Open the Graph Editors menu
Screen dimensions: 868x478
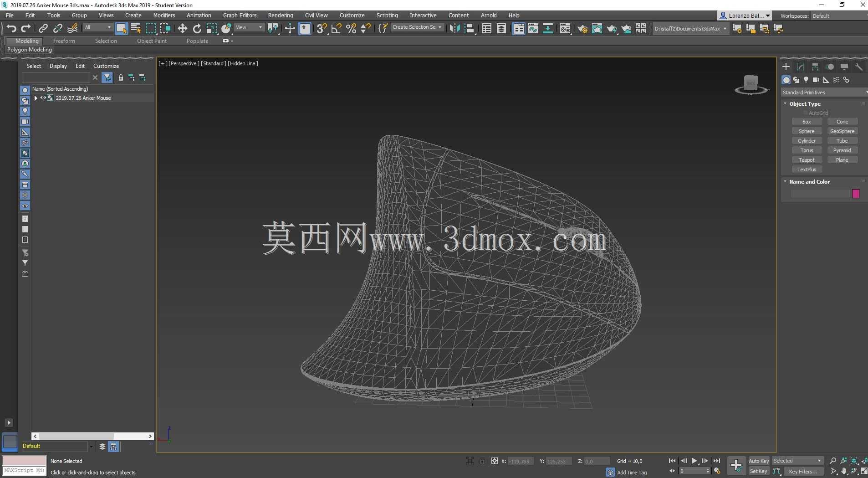[x=240, y=15]
